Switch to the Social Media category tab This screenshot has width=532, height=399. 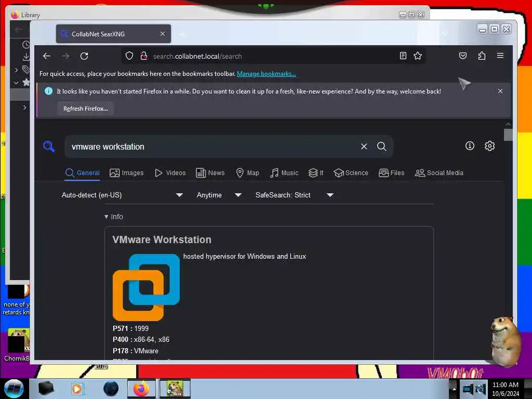pyautogui.click(x=439, y=172)
